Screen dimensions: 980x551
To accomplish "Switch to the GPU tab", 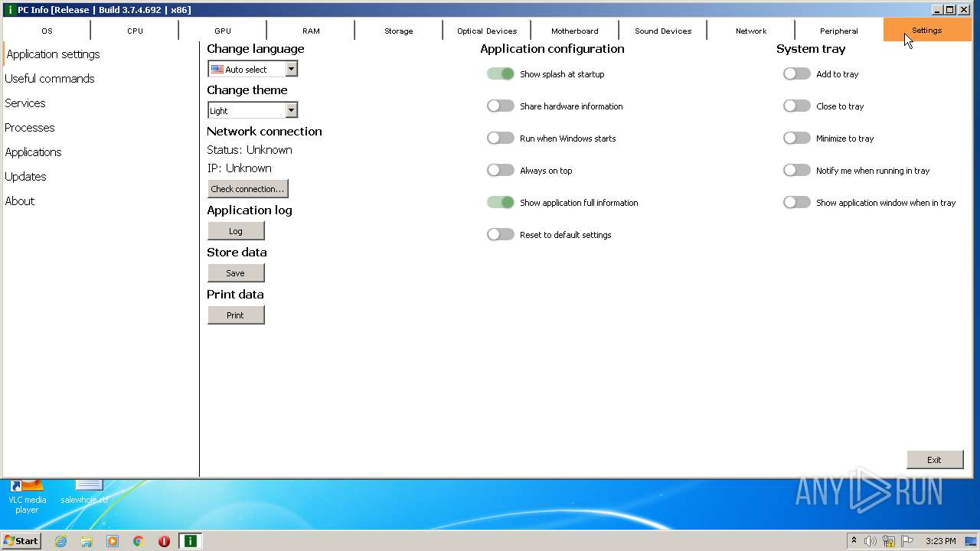I will 223,31.
